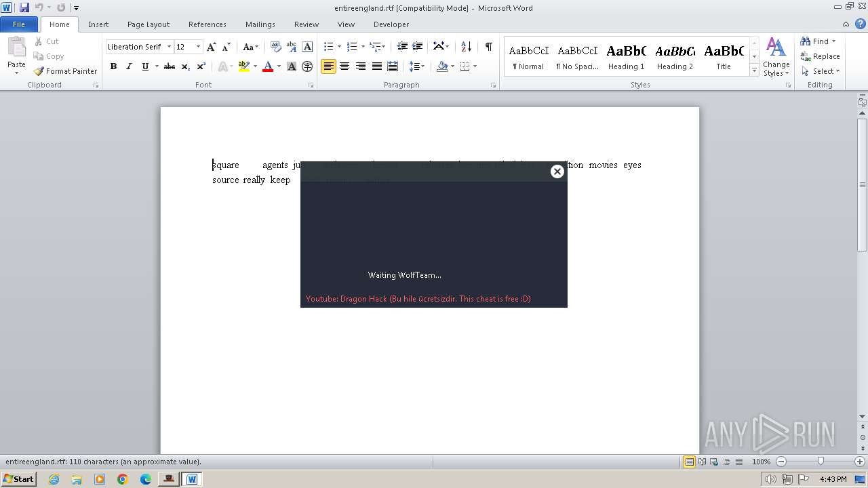Set Justify alignment
Viewport: 868px width, 488px height.
point(376,66)
